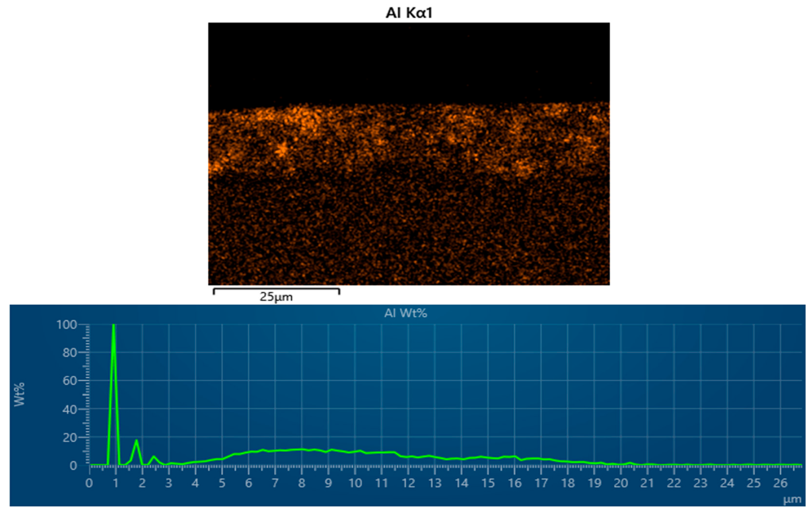Click the 8 tick on the x-axis
The width and height of the screenshot is (812, 517).
tap(302, 483)
